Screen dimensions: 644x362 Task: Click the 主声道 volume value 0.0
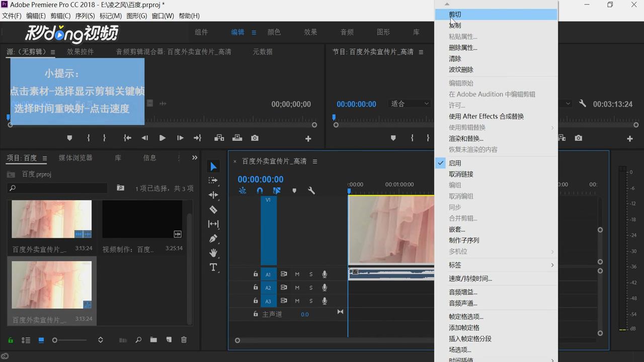point(305,314)
